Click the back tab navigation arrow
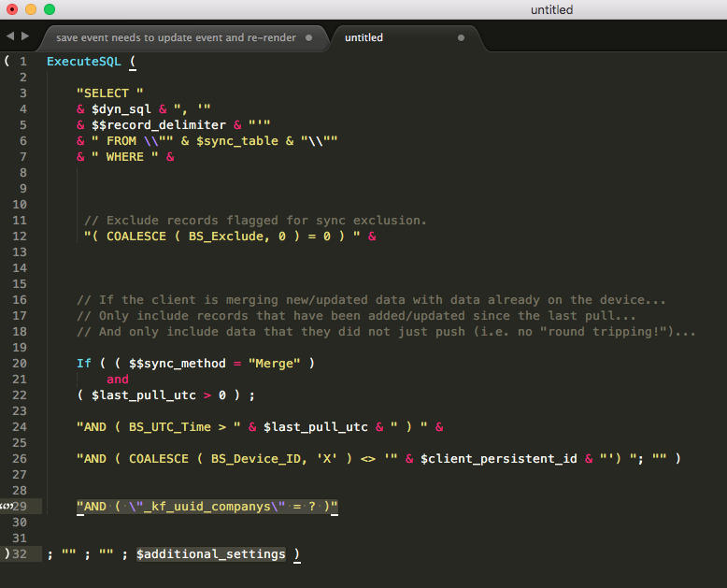Image resolution: width=727 pixels, height=588 pixels. (x=10, y=36)
